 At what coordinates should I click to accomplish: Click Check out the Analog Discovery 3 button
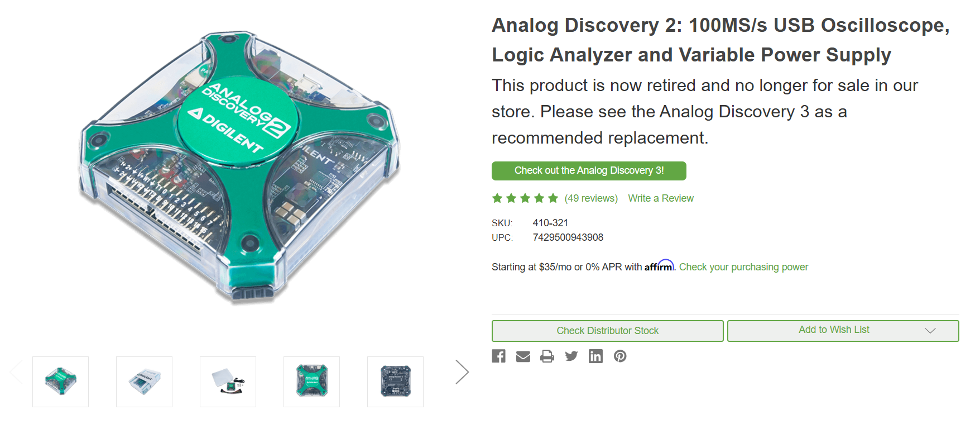coord(589,171)
